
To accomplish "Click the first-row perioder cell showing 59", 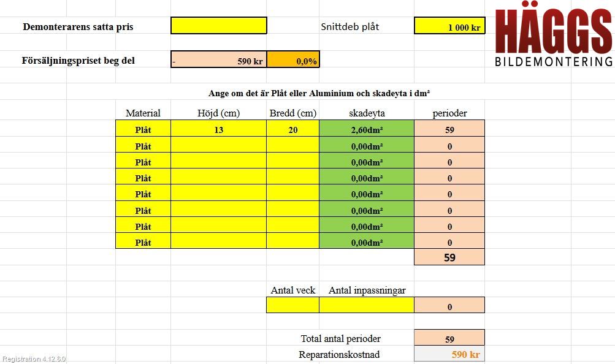I will click(449, 129).
